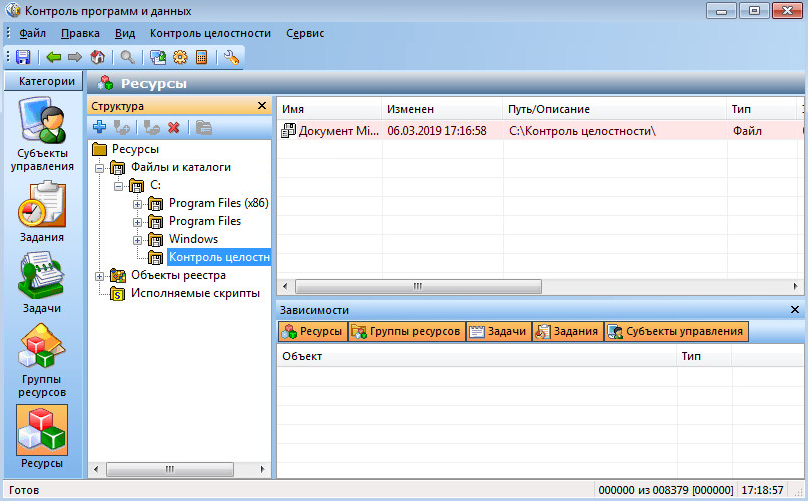Click the file list horizontal scrollbar thumb
Image resolution: width=808 pixels, height=501 pixels.
pyautogui.click(x=418, y=286)
